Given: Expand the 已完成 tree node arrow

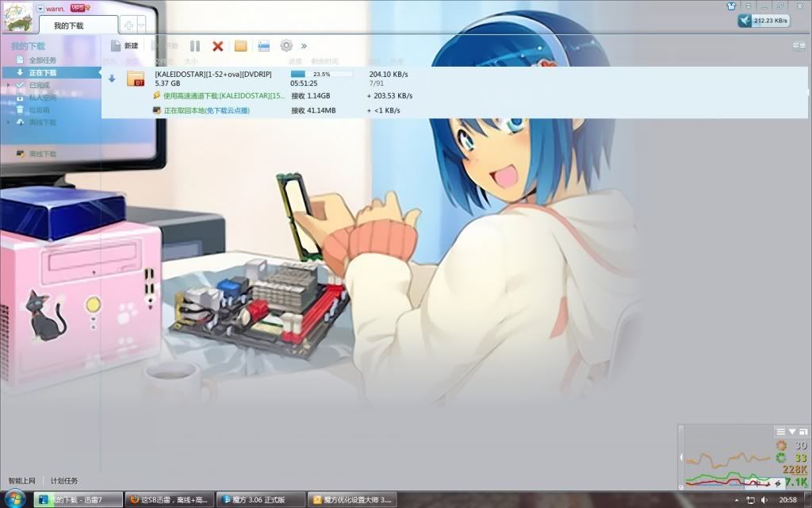Looking at the screenshot, I should tap(8, 85).
